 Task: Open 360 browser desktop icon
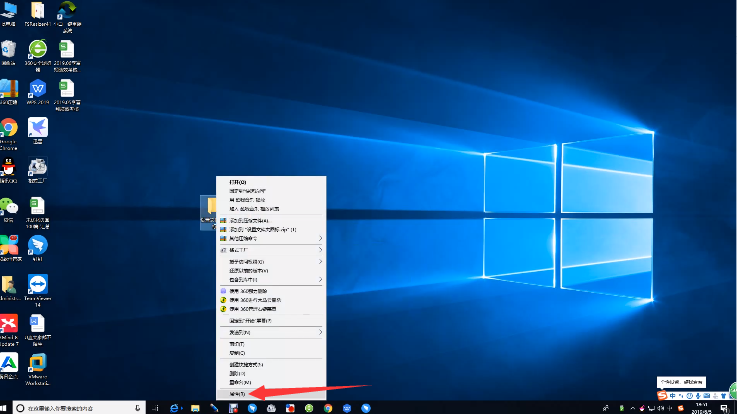point(38,50)
